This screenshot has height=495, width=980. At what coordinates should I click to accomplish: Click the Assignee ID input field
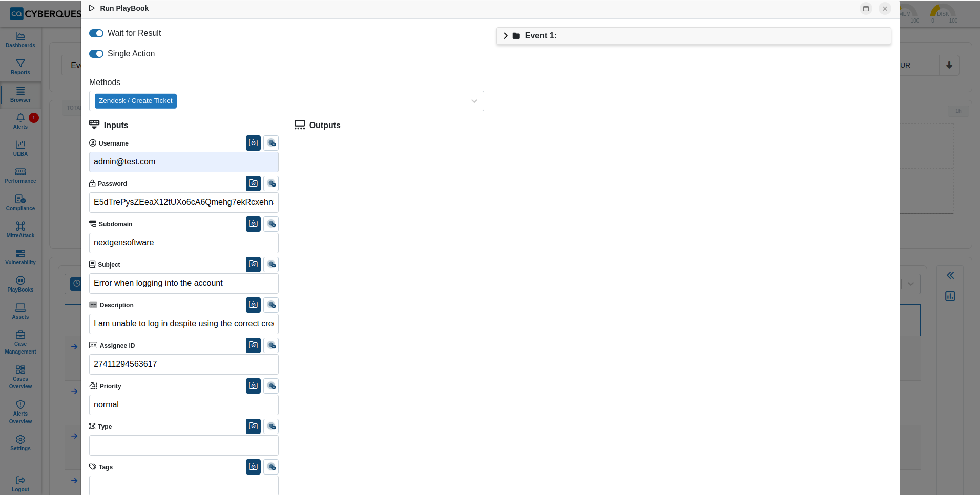pyautogui.click(x=184, y=364)
